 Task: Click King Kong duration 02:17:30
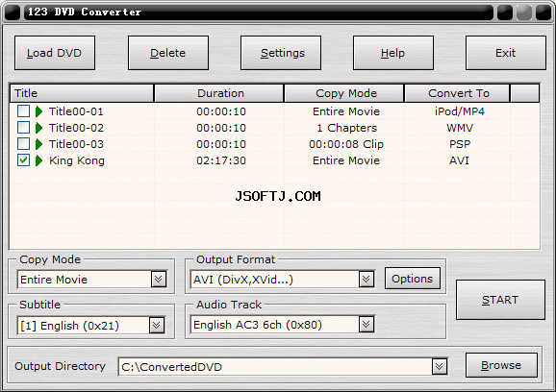(x=221, y=160)
